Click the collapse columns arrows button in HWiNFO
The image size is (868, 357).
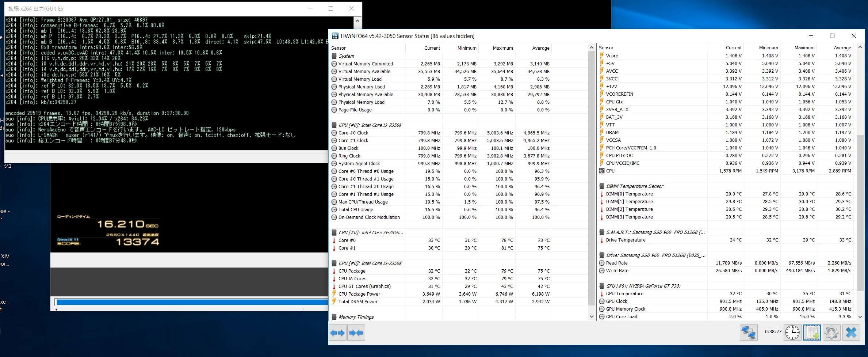[x=356, y=333]
